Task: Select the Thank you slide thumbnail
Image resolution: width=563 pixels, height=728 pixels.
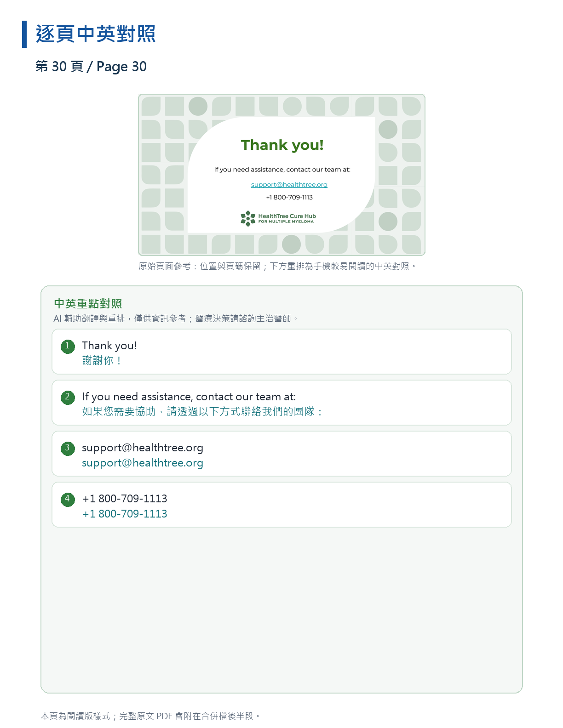Action: click(x=281, y=175)
